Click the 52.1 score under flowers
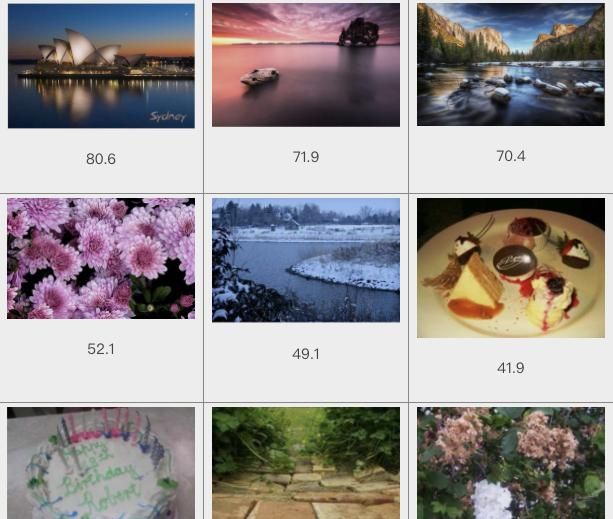The image size is (613, 519). click(x=101, y=349)
